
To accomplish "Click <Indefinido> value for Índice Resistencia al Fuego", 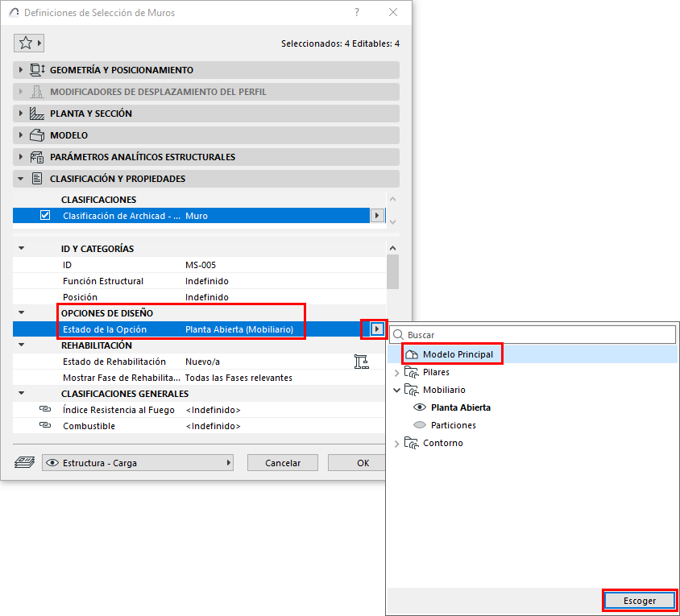I will pos(213,410).
